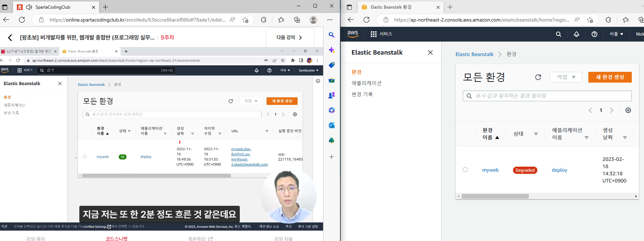
Task: Open tab actions menu in the left browser
Action: coord(5,7)
